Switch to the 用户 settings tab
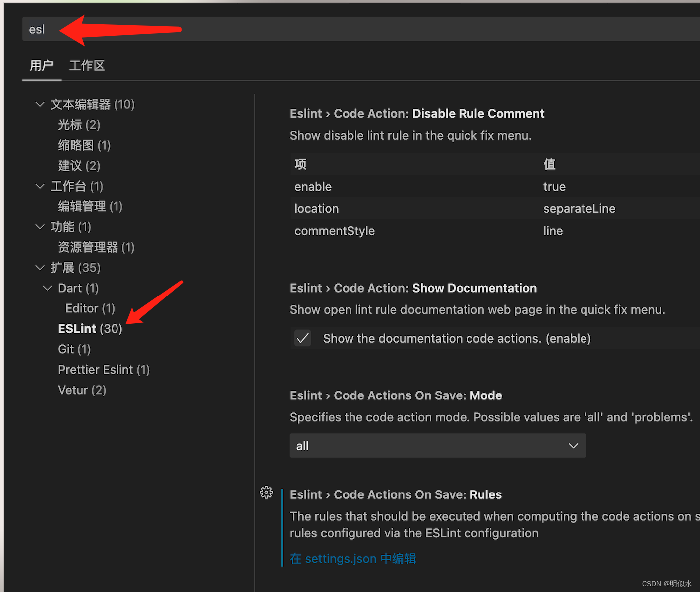 [x=42, y=66]
